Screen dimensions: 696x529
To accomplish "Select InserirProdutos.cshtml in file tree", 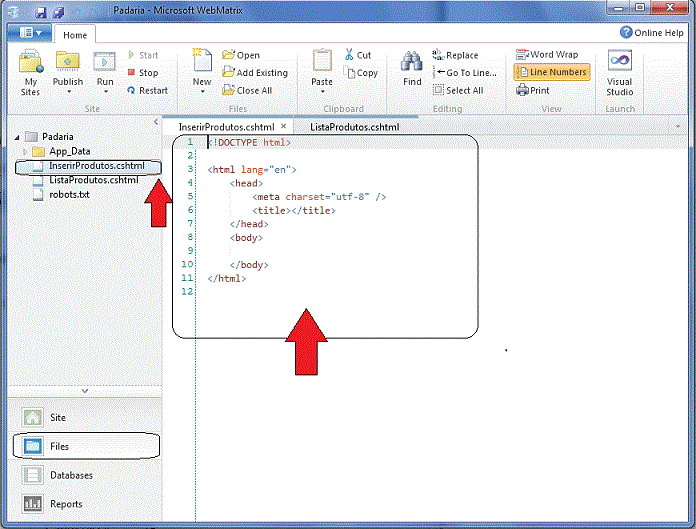I will [96, 166].
